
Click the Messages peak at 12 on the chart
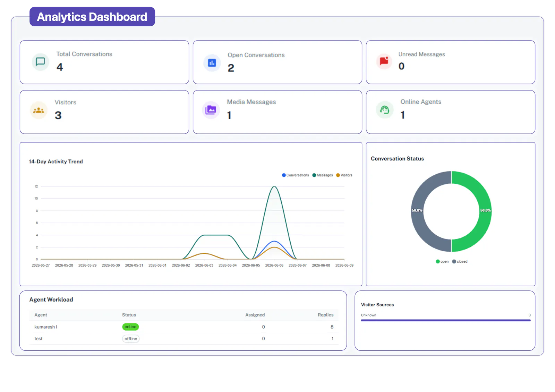pos(274,187)
